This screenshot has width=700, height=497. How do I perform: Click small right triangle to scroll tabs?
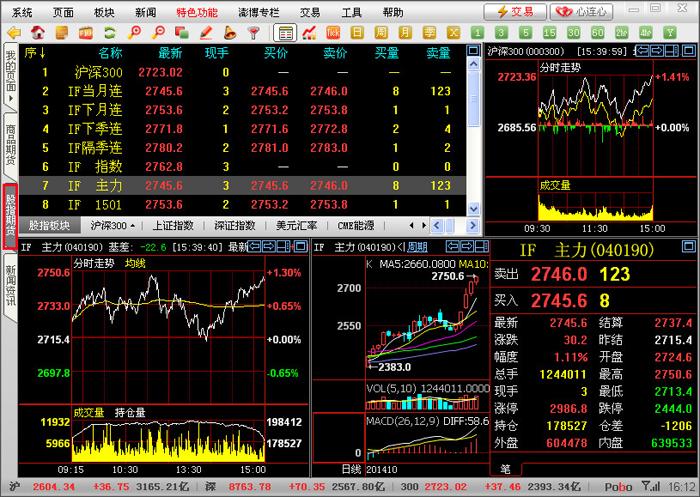coord(424,226)
